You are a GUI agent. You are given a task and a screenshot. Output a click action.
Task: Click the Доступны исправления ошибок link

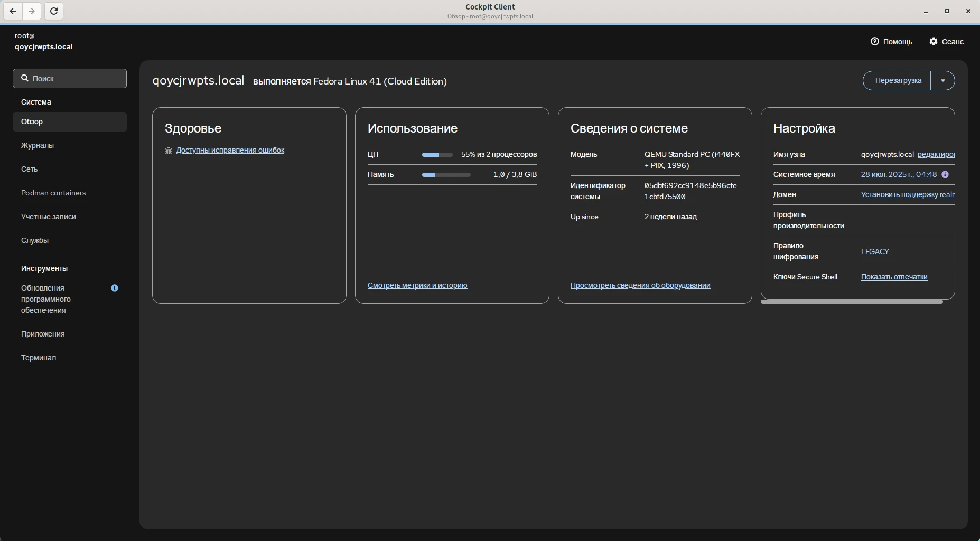point(230,150)
